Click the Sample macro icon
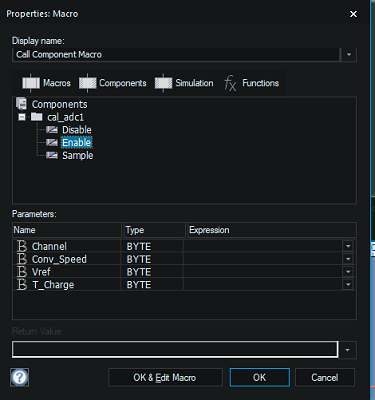Viewport: 375px width, 400px height. 52,155
